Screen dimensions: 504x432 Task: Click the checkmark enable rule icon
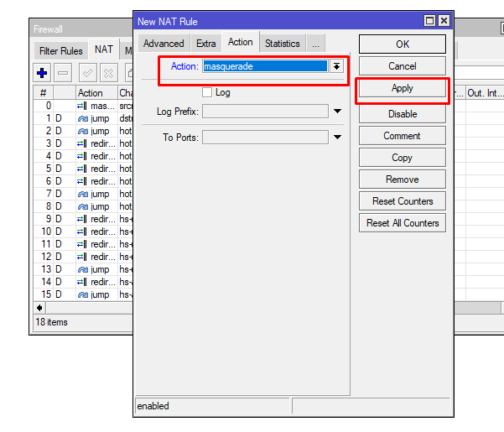pyautogui.click(x=87, y=74)
